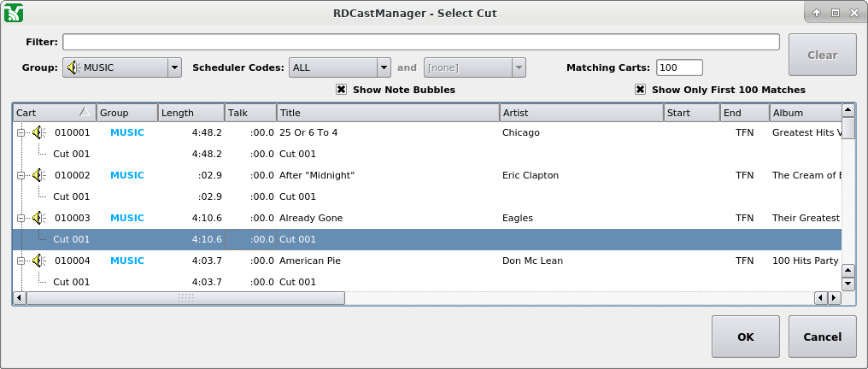868x369 pixels.
Task: Disable Show Only First 100 Matches
Action: [x=640, y=90]
